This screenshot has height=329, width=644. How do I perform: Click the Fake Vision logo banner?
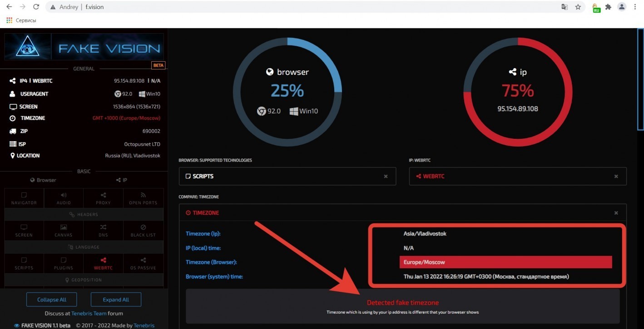point(84,47)
